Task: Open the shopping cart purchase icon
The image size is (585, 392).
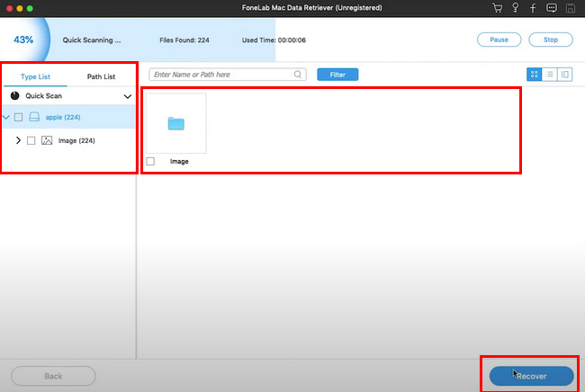Action: click(x=498, y=8)
